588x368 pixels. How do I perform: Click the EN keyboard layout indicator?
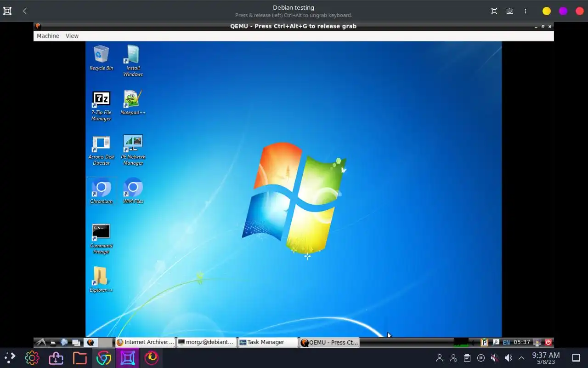tap(506, 342)
